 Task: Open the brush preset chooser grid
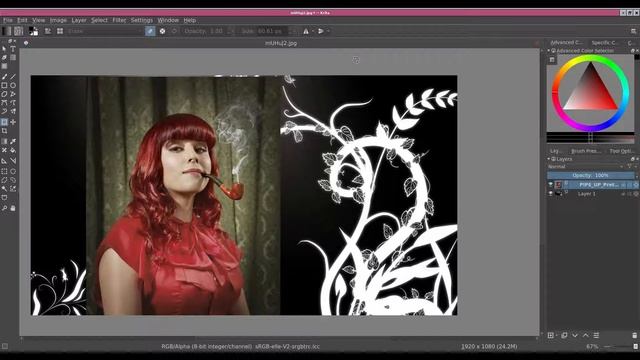(x=60, y=31)
